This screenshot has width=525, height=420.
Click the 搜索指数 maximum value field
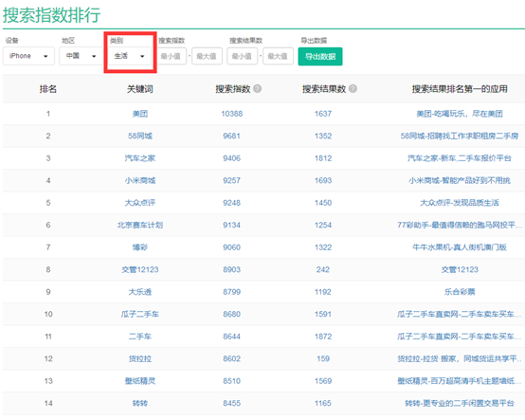coord(207,56)
